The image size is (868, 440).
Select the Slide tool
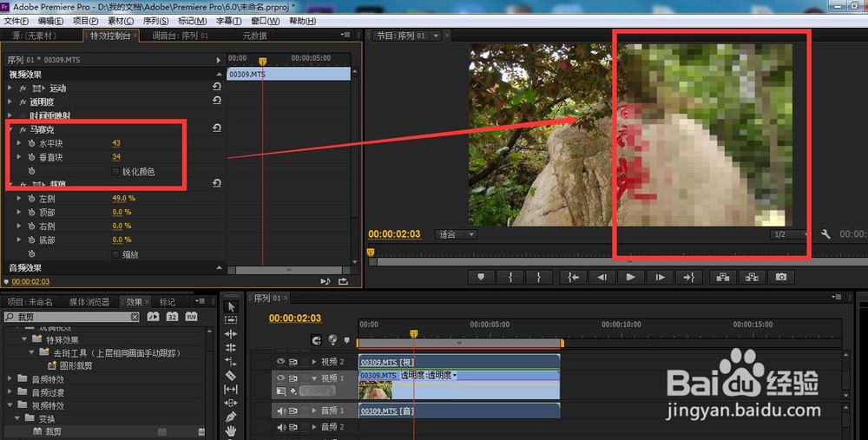[232, 403]
